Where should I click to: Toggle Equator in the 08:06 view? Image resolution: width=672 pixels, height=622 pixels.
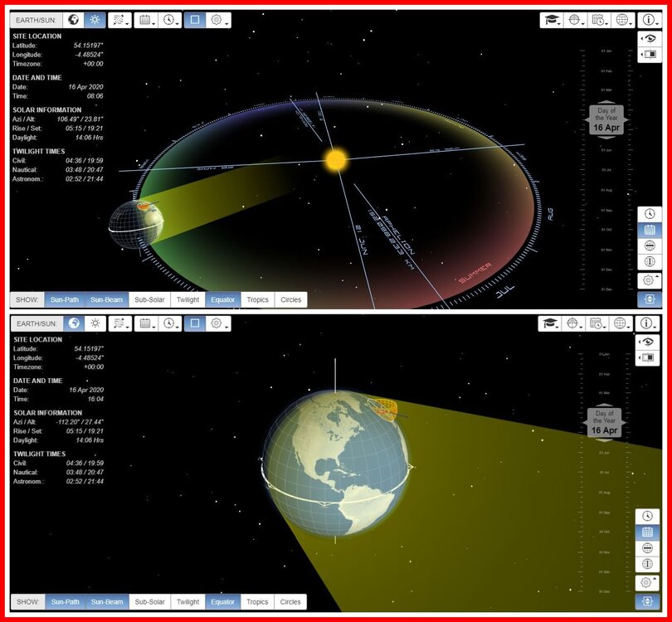(x=223, y=299)
